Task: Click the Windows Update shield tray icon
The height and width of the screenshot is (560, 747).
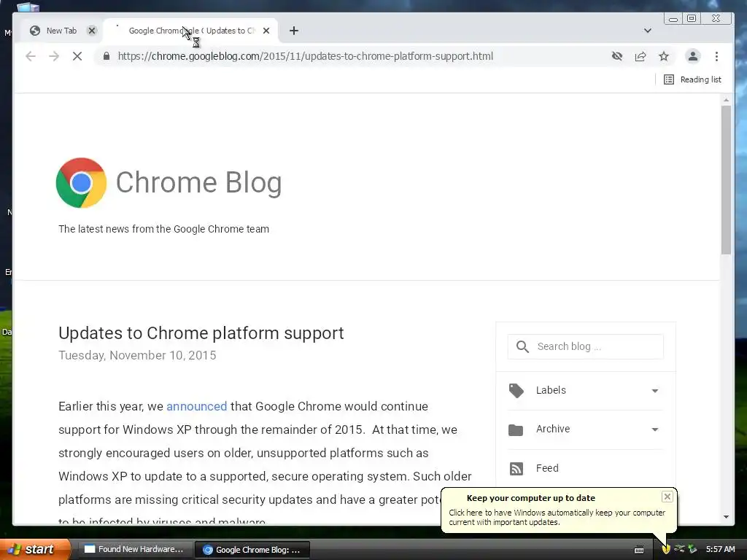Action: pyautogui.click(x=666, y=549)
